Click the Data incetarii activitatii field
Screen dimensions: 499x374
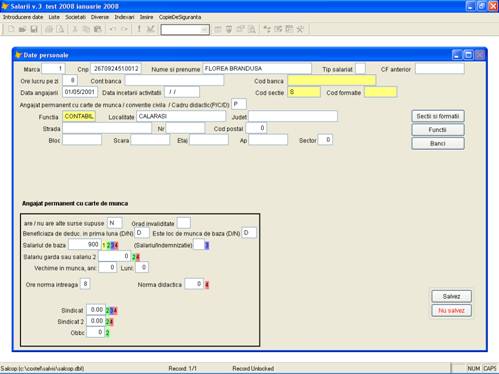pos(182,92)
